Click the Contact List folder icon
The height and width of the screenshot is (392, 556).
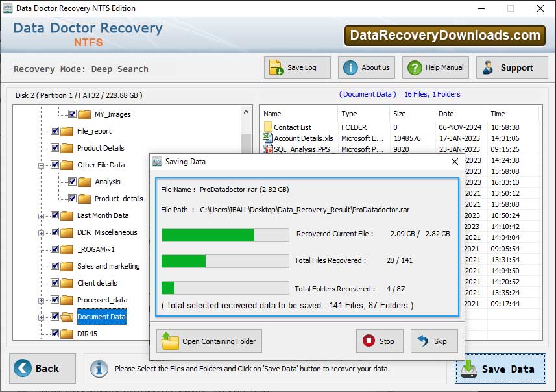[268, 127]
